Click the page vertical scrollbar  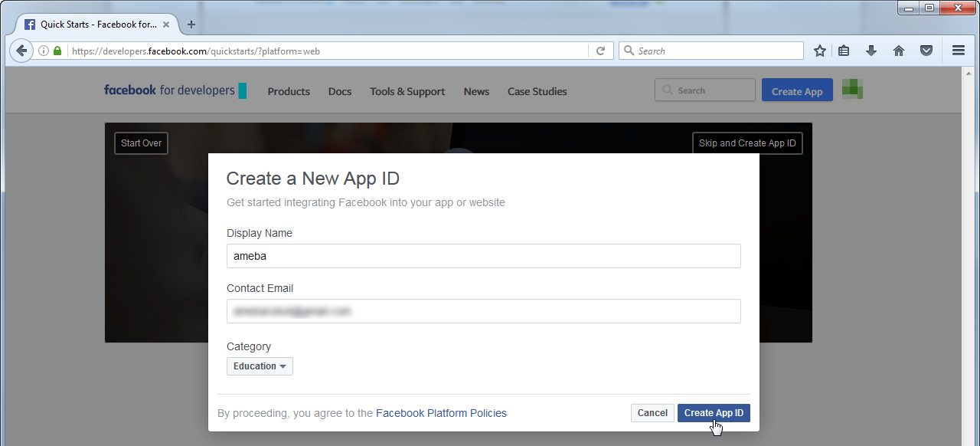click(x=968, y=256)
